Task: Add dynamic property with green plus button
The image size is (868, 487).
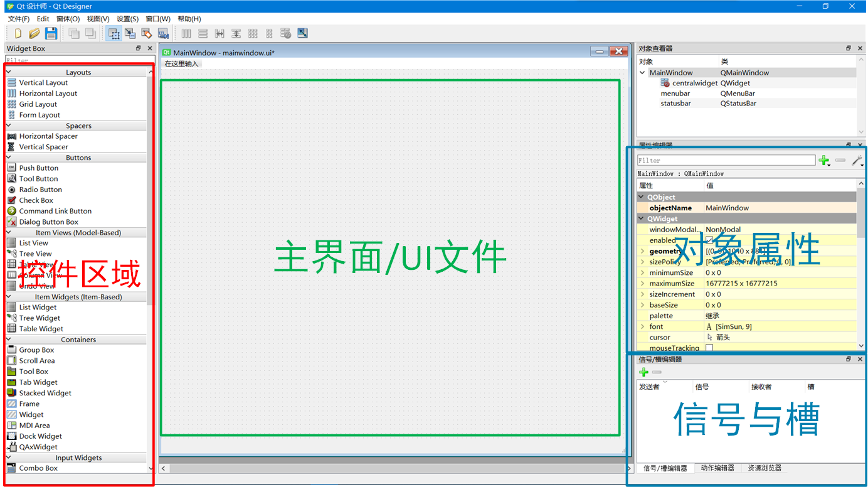Action: pyautogui.click(x=824, y=160)
